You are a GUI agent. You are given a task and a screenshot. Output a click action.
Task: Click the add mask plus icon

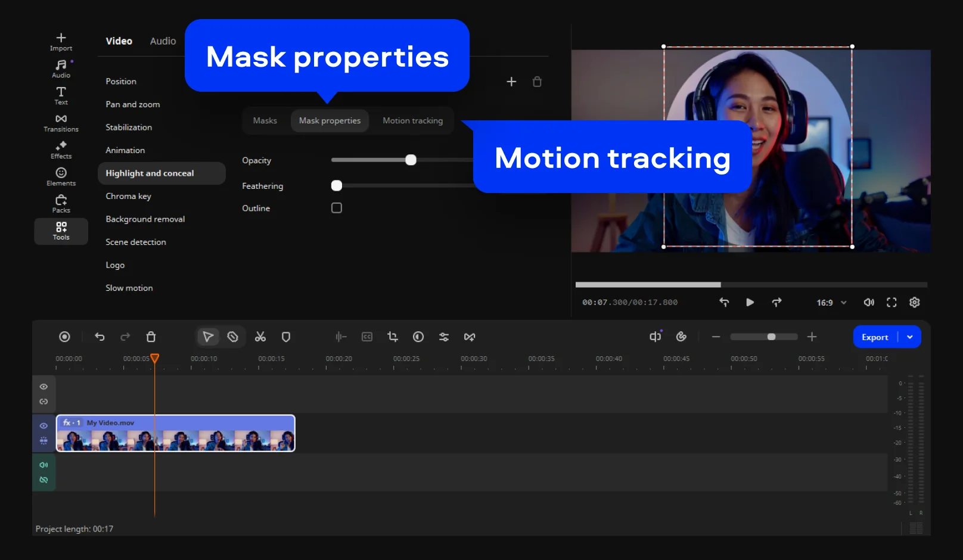tap(511, 82)
